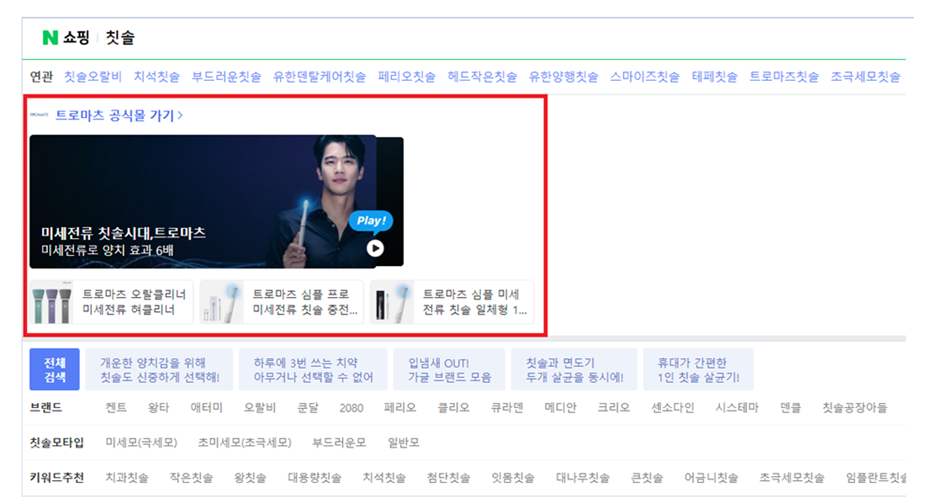Filter by brand 켄트
The image size is (940, 497).
(116, 408)
